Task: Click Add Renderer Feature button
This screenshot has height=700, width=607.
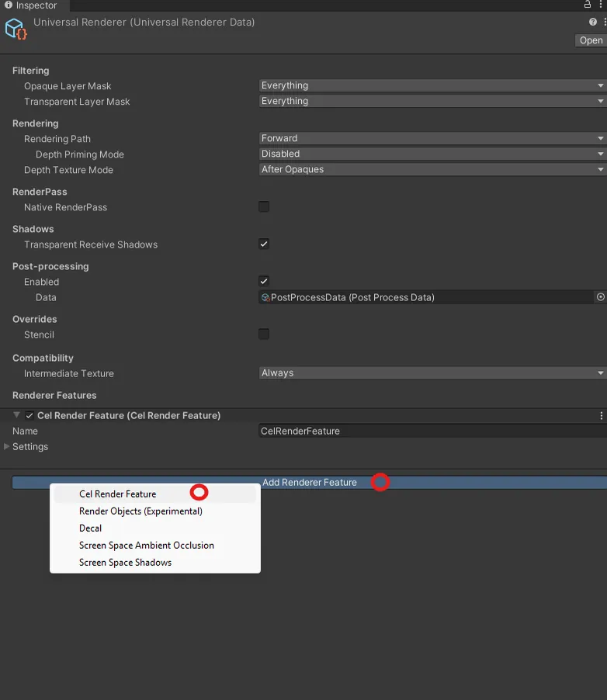Action: coord(309,482)
